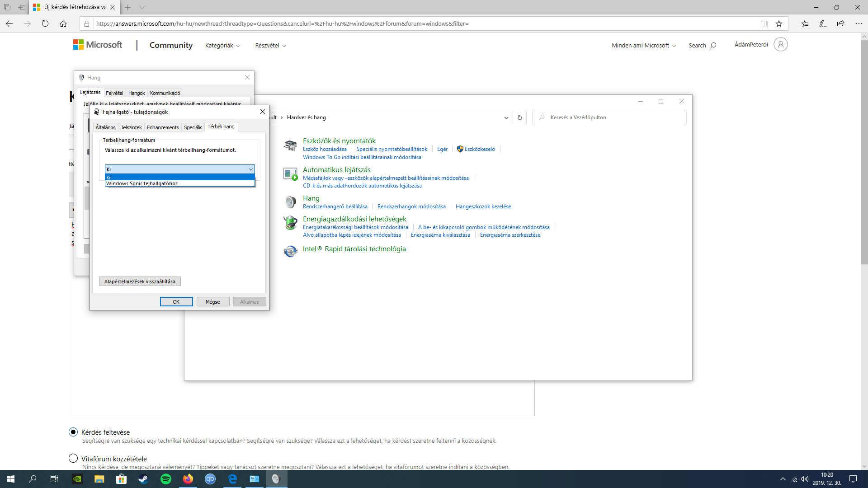Viewport: 868px width, 488px height.
Task: Reload the Edge page
Action: (45, 23)
